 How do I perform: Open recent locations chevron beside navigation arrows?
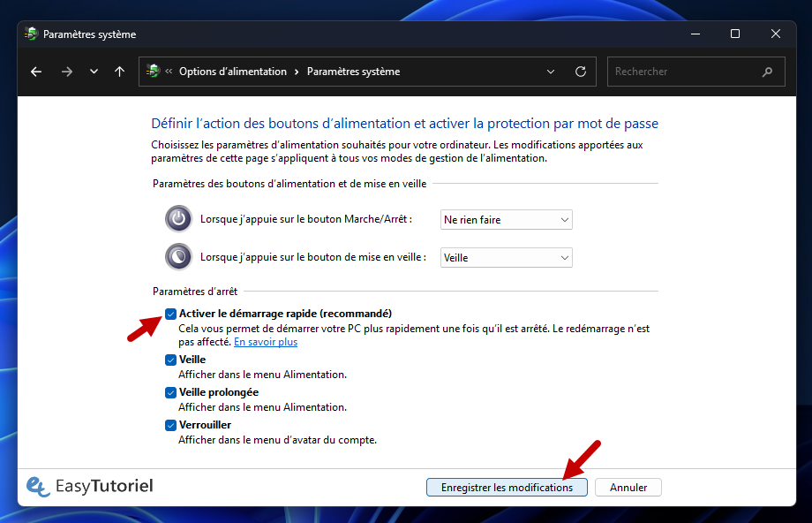pos(94,72)
